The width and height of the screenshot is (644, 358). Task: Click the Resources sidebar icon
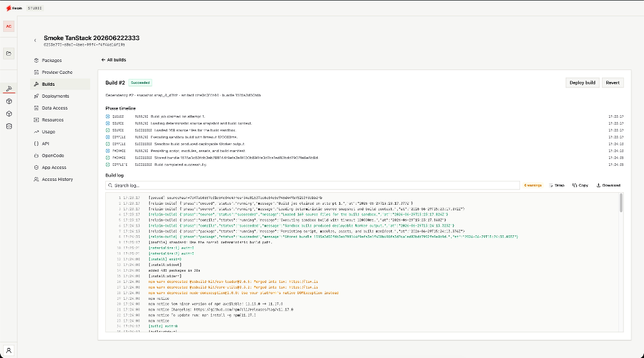pos(36,120)
